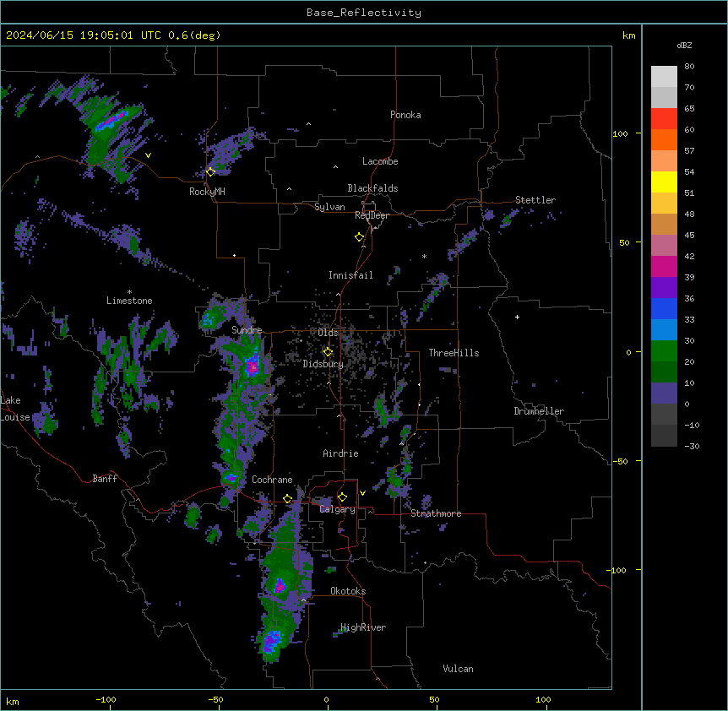Click the -50 tick on the right axis
The height and width of the screenshot is (711, 728).
620,461
